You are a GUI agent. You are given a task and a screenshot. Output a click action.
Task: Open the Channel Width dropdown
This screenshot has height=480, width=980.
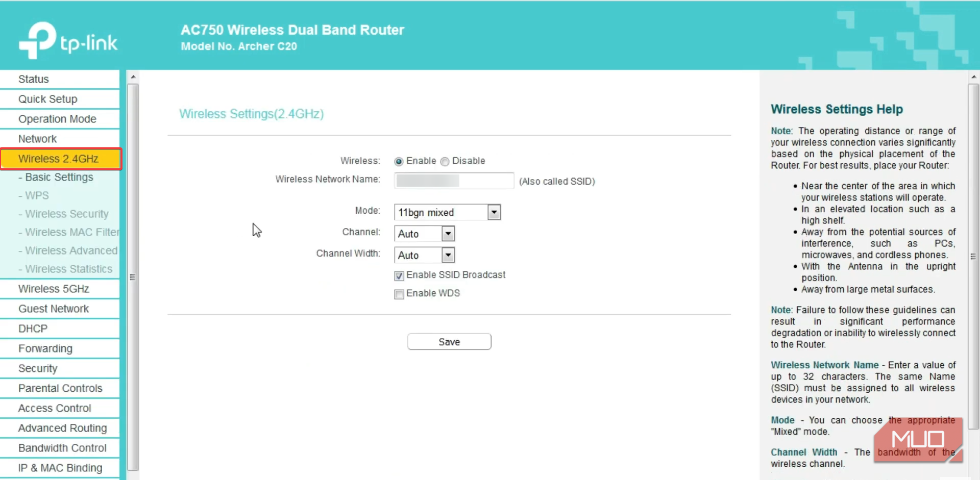(424, 255)
